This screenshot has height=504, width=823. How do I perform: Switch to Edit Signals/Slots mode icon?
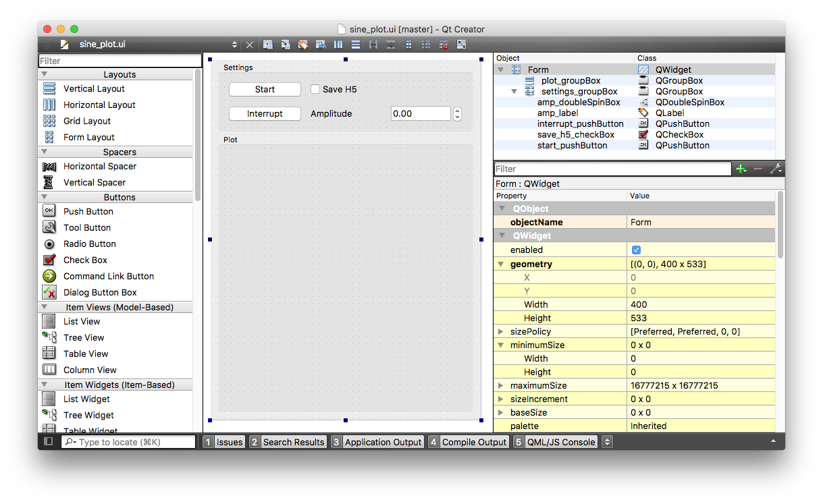286,45
